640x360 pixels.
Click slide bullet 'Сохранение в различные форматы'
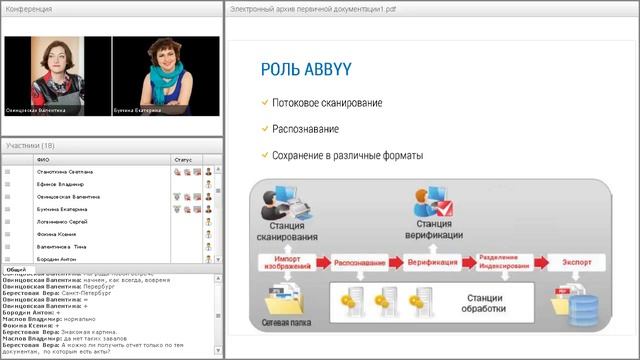(x=347, y=156)
